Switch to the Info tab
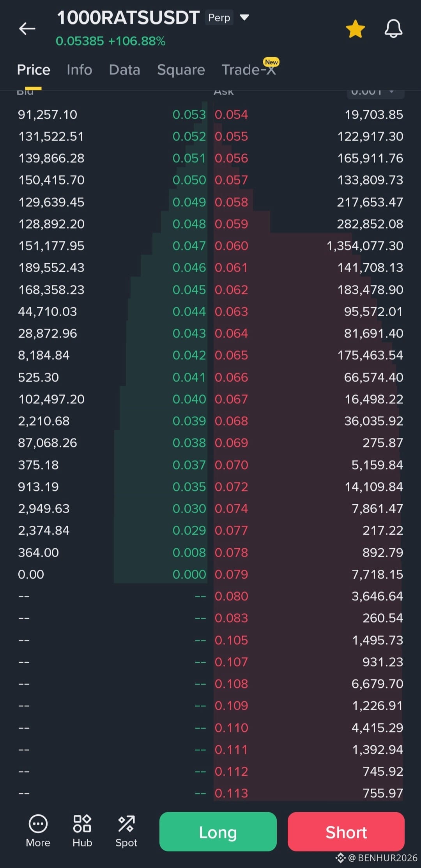This screenshot has width=421, height=868. [80, 70]
